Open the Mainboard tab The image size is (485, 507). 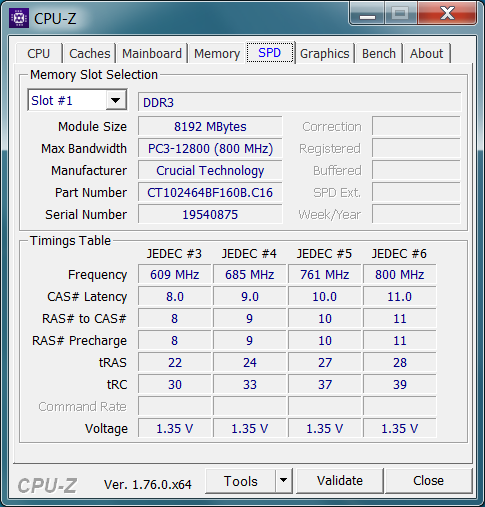point(152,53)
